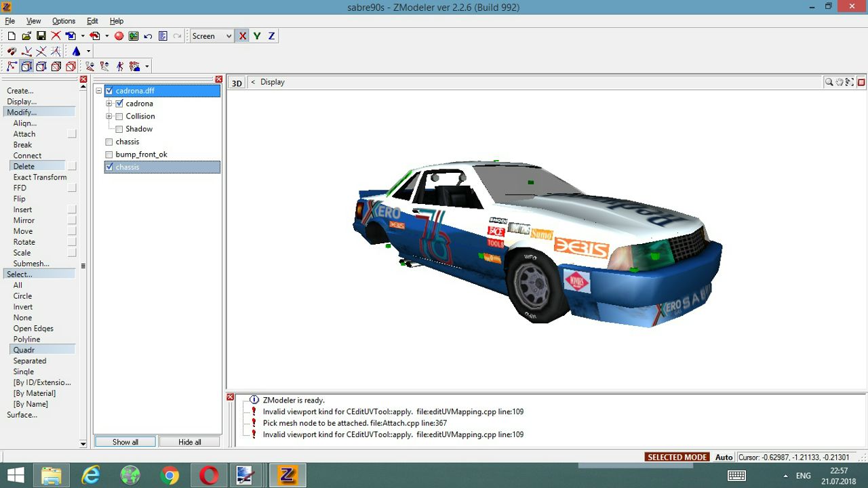
Task: Uncheck the cadrona node checkbox
Action: [119, 104]
